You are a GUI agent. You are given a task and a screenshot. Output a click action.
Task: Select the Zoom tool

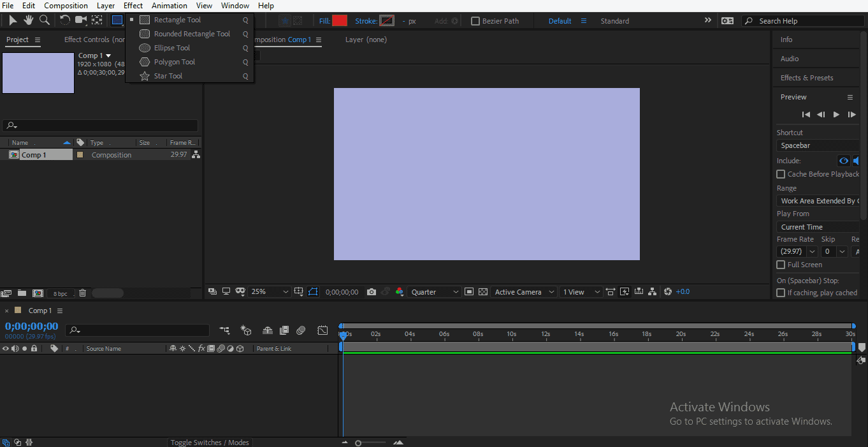tap(44, 20)
